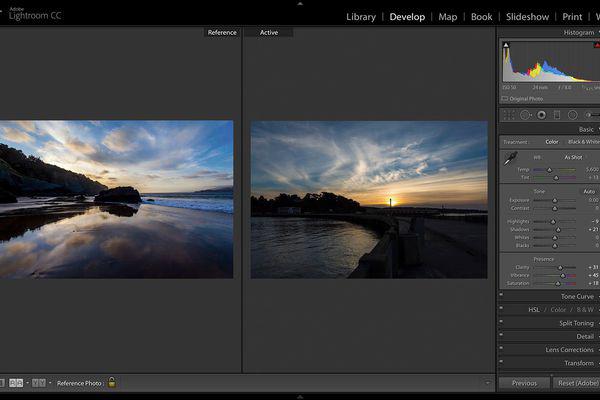Activate the Reference View R|A button
Screen dimensions: 600x400
pos(16,383)
